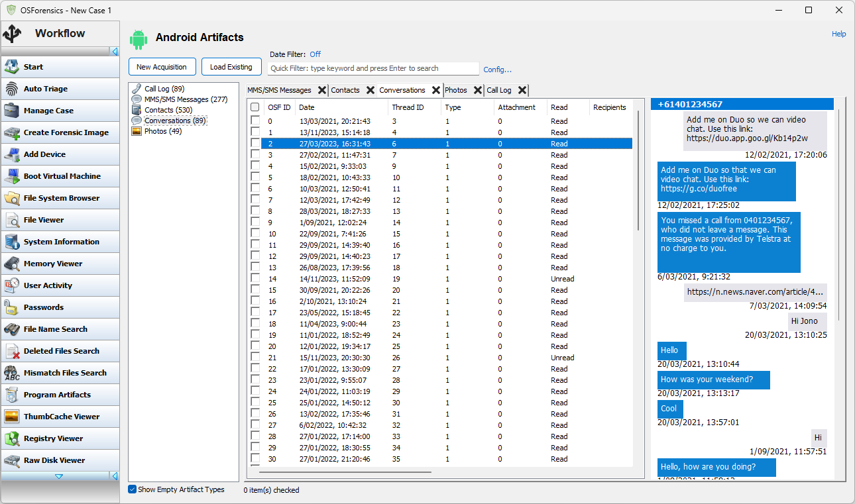Close the Call Log tab
This screenshot has height=504, width=855.
click(522, 90)
